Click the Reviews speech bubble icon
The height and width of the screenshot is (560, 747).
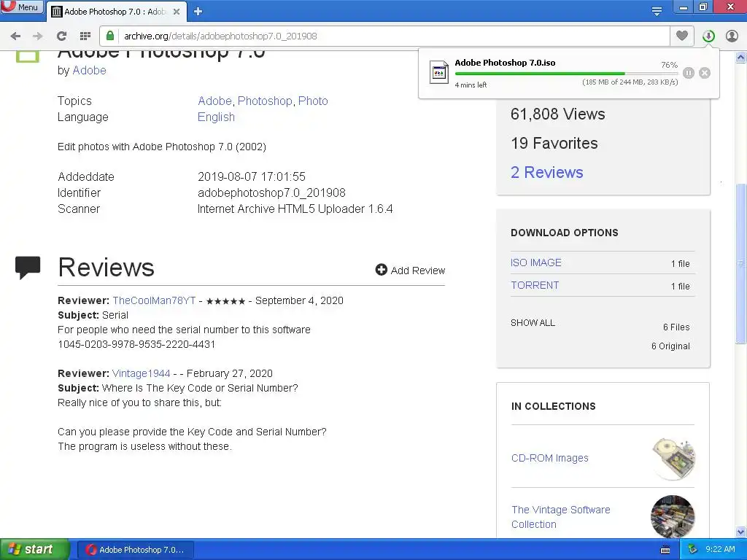[x=28, y=268]
